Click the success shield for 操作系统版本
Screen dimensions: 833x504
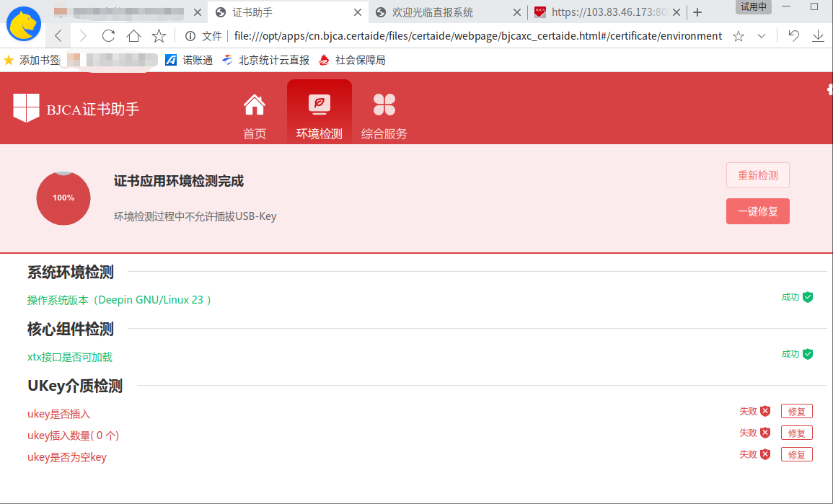pos(808,297)
